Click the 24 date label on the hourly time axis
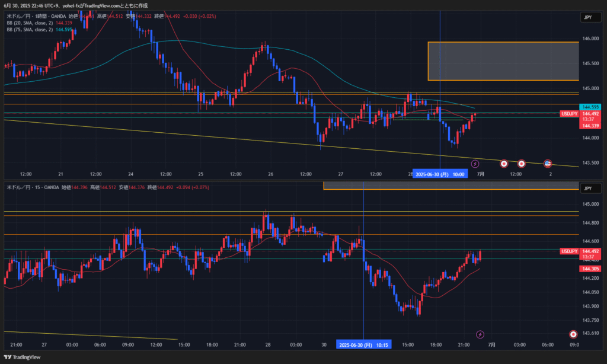This screenshot has height=364, width=607. click(x=131, y=174)
